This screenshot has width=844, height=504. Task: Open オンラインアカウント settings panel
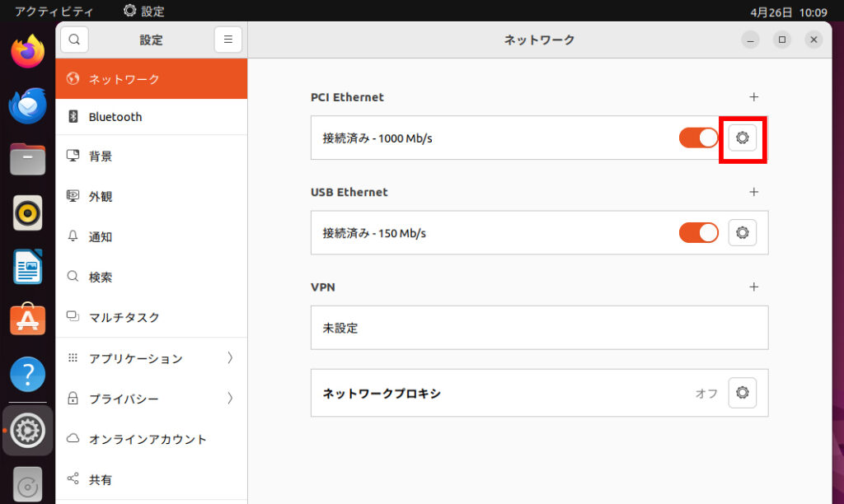152,439
